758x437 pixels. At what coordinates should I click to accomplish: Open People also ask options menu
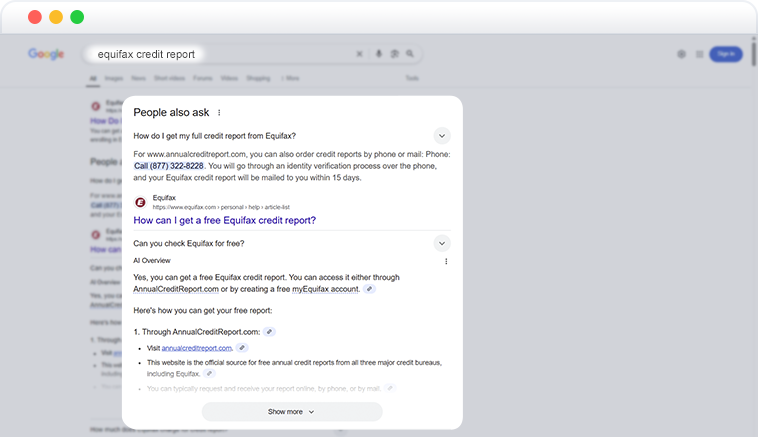219,113
